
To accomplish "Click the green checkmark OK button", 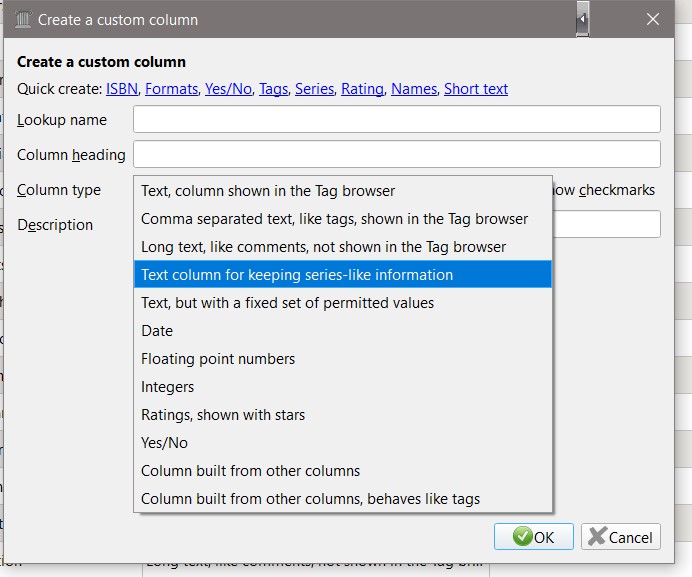I will [x=533, y=537].
